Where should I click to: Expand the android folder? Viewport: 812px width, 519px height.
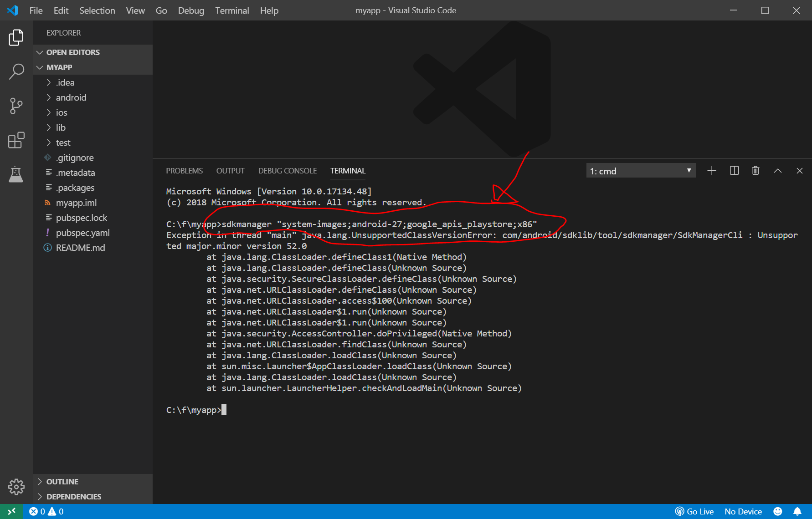(x=93, y=97)
